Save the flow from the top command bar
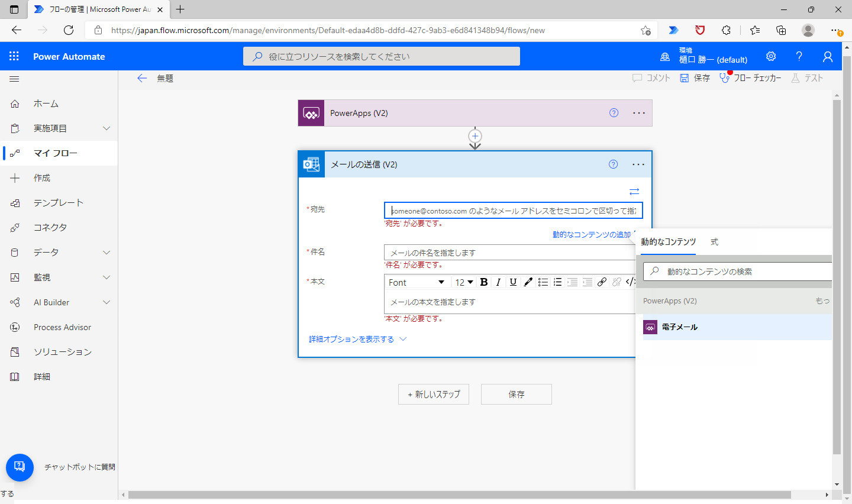The image size is (852, 504). [x=695, y=78]
